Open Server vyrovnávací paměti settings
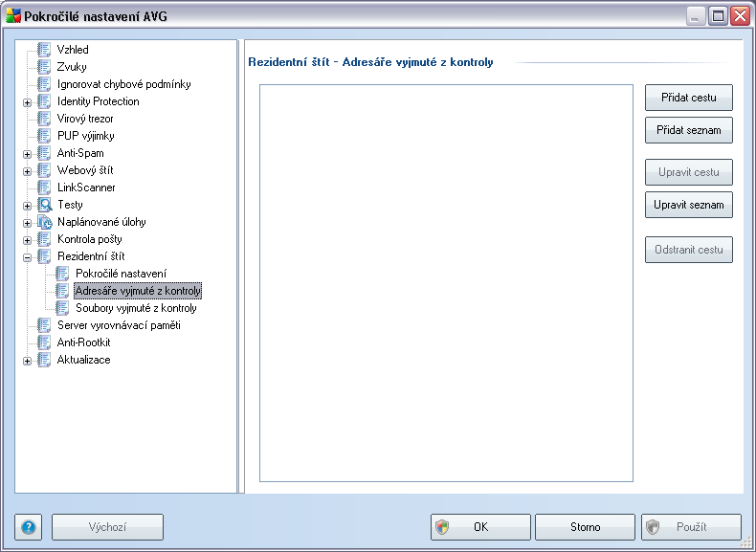This screenshot has height=552, width=756. (x=119, y=325)
